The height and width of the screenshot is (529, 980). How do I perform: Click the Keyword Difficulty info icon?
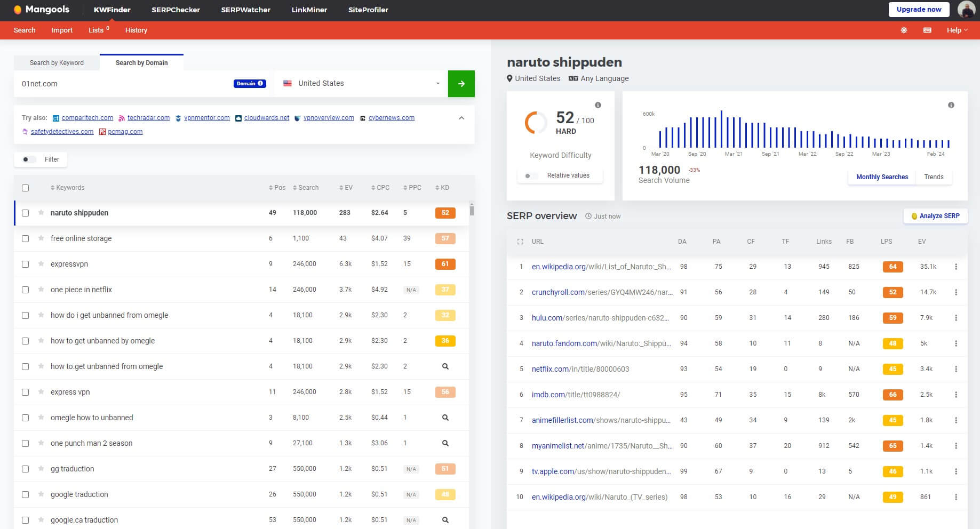click(x=598, y=105)
